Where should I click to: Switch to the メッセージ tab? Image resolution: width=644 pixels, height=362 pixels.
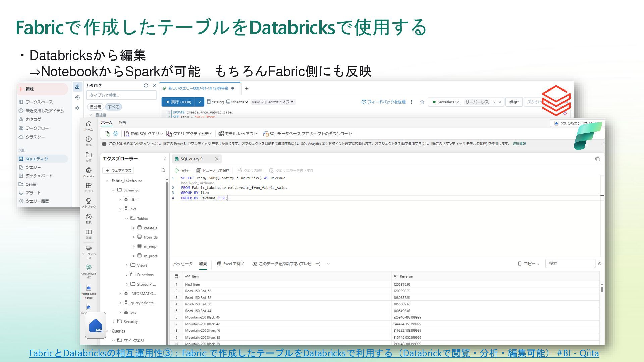point(182,264)
